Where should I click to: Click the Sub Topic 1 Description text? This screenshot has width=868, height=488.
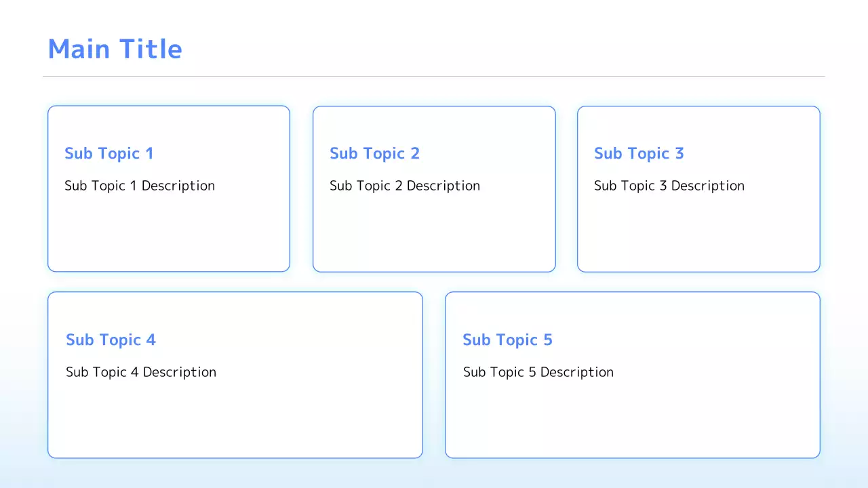(140, 186)
